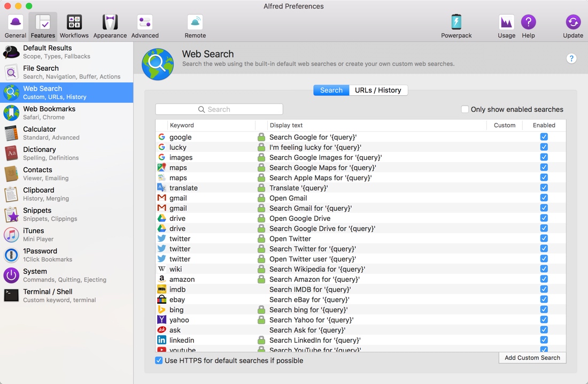The width and height of the screenshot is (588, 384).
Task: Uncheck Enabled for translate search
Action: coord(544,187)
